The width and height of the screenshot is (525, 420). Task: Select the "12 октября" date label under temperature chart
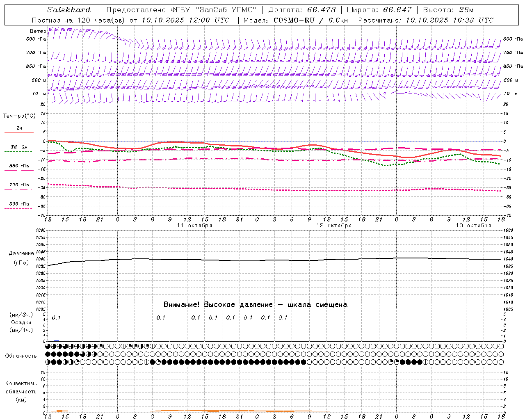(334, 226)
